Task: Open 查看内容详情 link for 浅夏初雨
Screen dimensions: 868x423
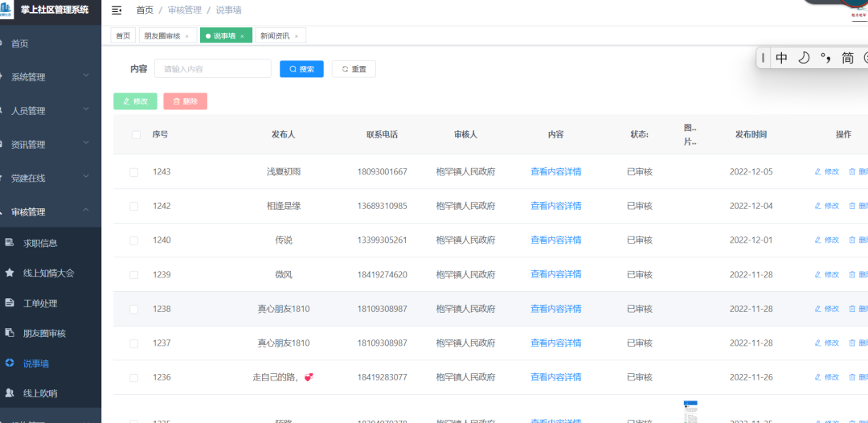Action: tap(555, 172)
